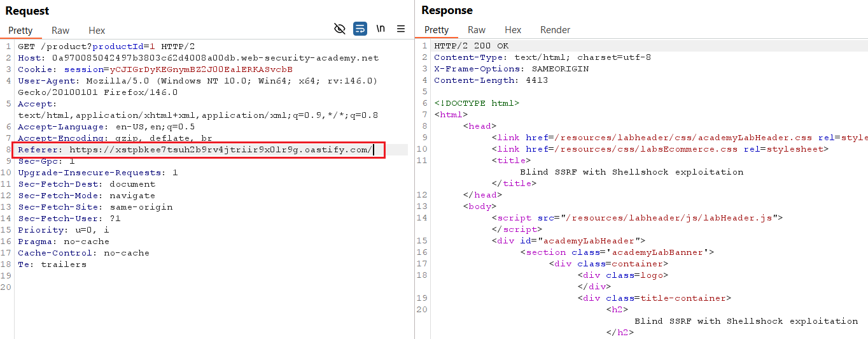
Task: Click the Sec-Fetch-Site: same-origin line
Action: point(95,207)
